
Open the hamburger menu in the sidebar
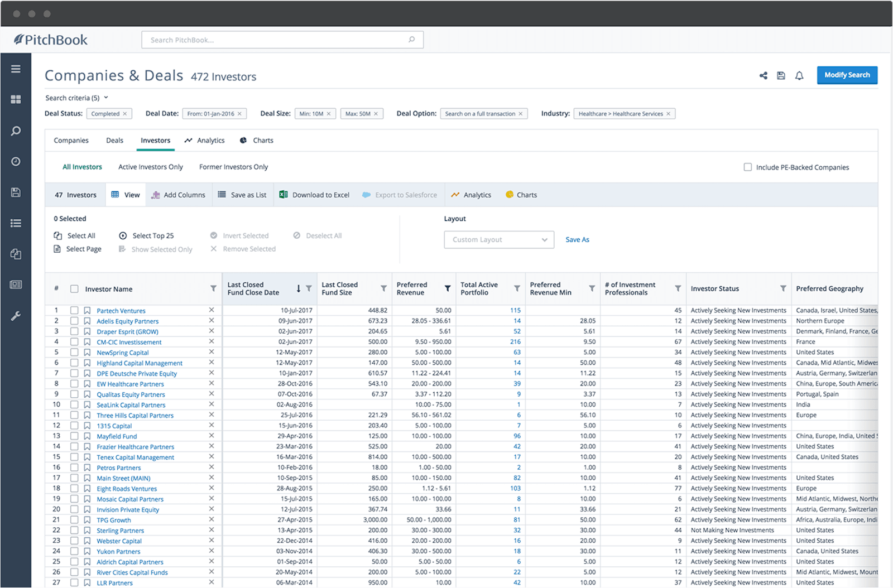click(x=16, y=69)
